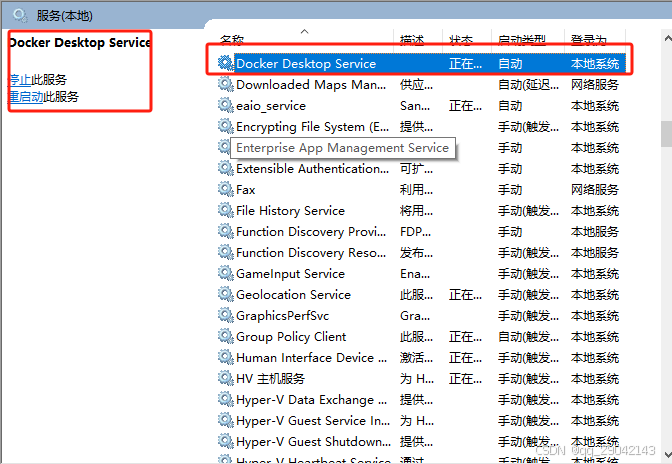Select the GameInput Service row
Screen dimensions: 672x464
coord(290,273)
